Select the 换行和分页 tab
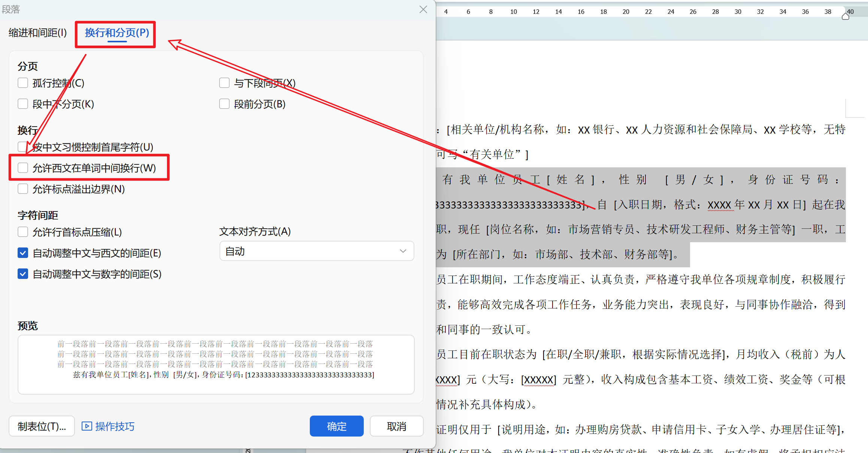 coord(117,33)
